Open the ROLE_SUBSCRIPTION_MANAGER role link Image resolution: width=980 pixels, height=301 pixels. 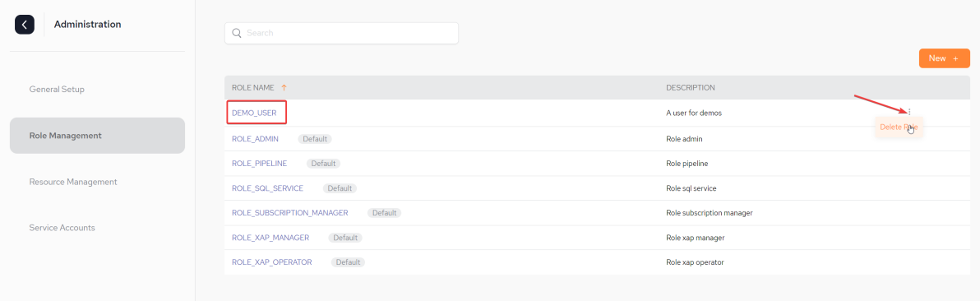290,213
